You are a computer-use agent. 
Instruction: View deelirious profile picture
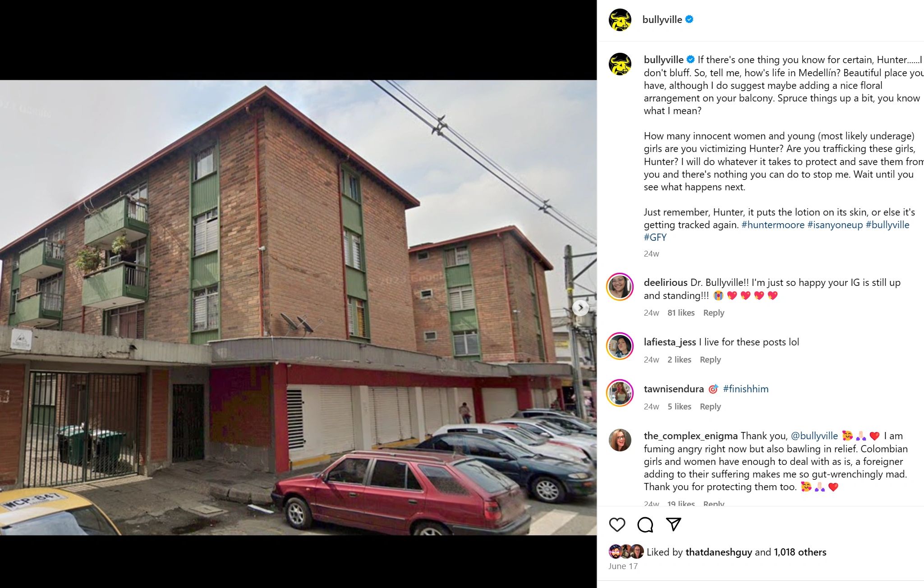tap(620, 287)
